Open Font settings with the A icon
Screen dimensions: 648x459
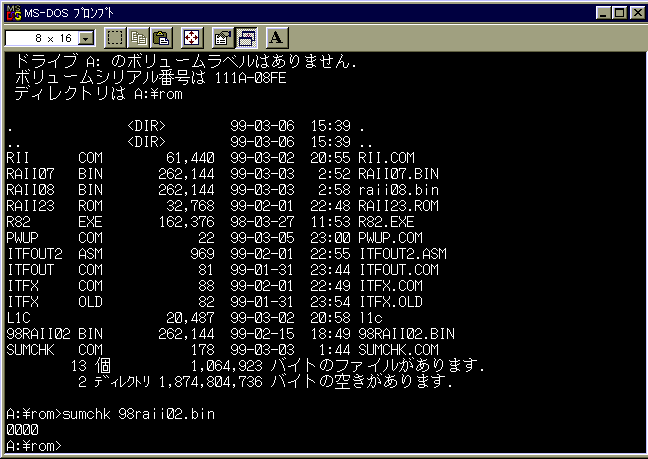(x=276, y=38)
